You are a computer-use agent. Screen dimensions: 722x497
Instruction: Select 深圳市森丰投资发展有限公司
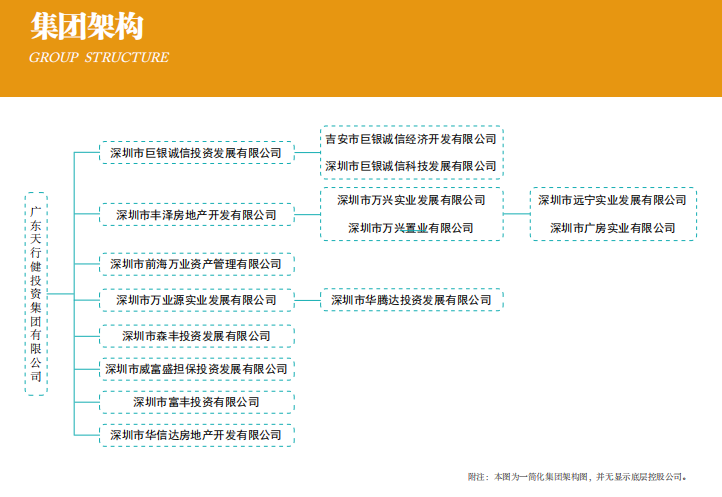(196, 336)
